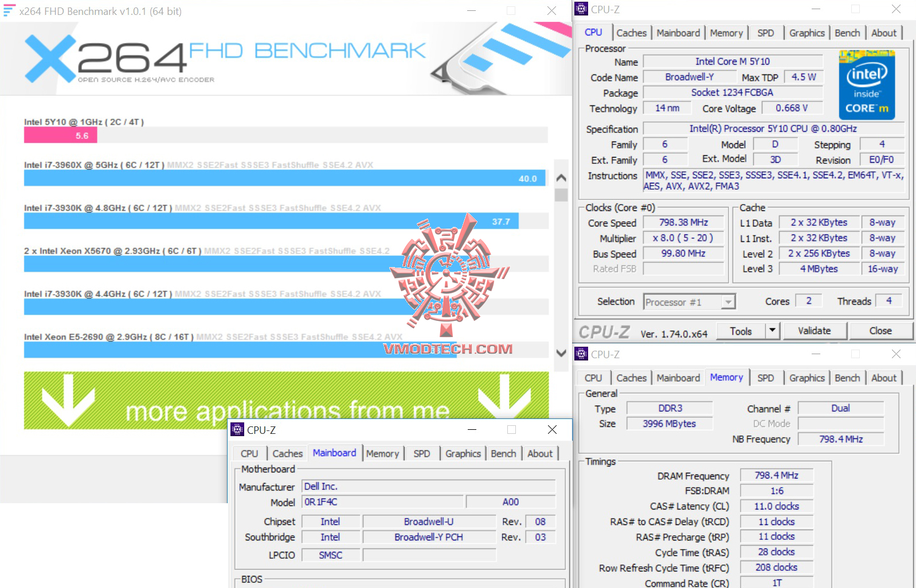Screen dimensions: 916x588
Task: Click the up chevron beside the benchmark results
Action: [561, 178]
